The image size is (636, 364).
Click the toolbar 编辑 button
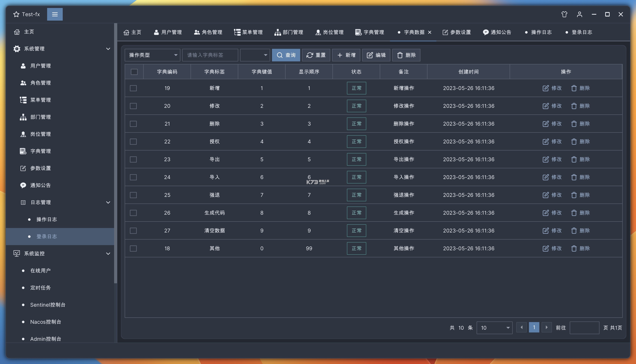[x=376, y=55]
